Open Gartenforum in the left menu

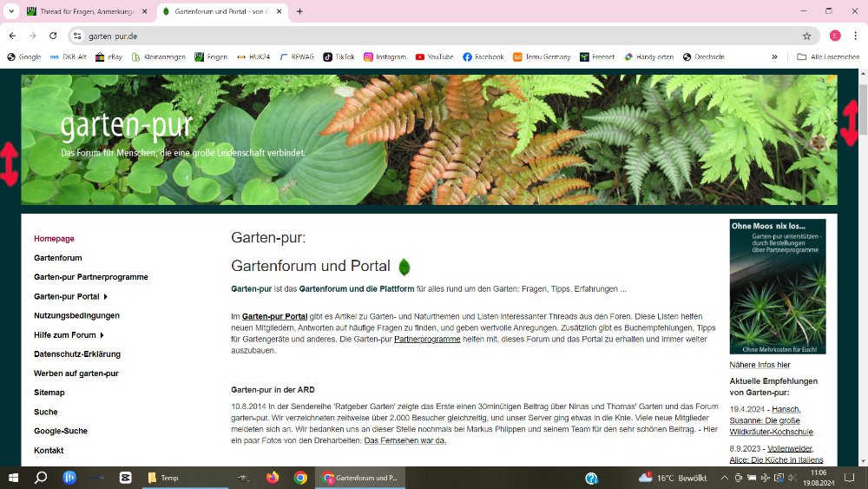pyautogui.click(x=58, y=258)
